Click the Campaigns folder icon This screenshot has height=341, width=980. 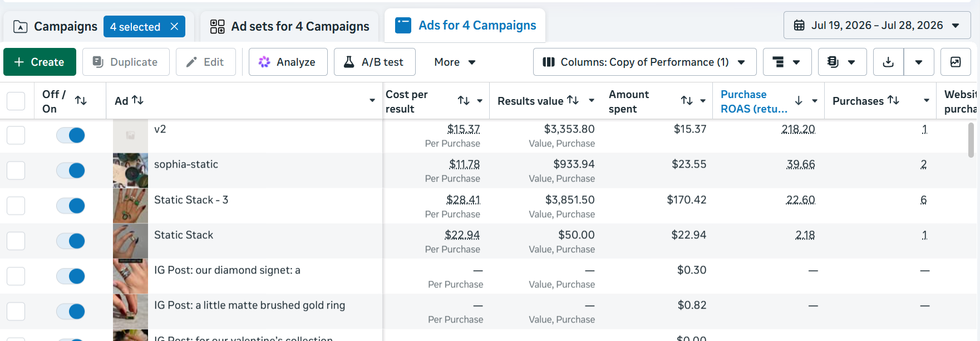coord(21,27)
